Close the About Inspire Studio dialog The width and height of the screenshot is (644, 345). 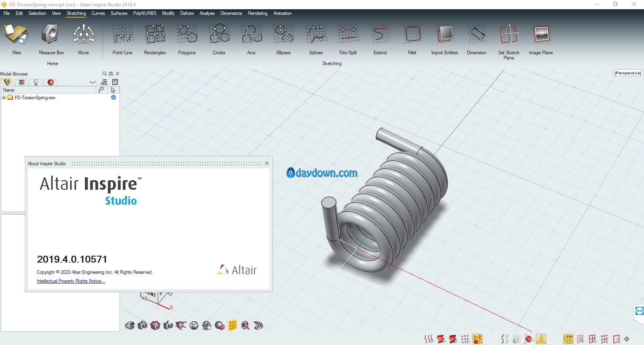266,163
